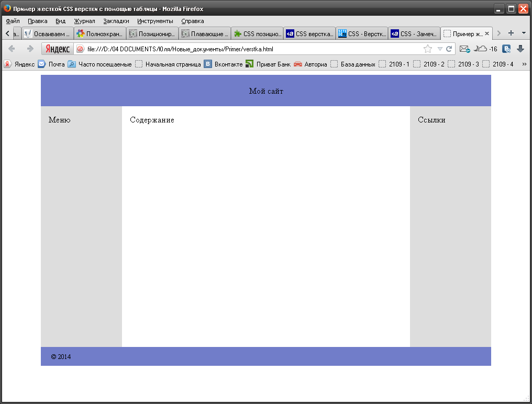
Task: Open the Авториа bookmark
Action: click(x=311, y=64)
